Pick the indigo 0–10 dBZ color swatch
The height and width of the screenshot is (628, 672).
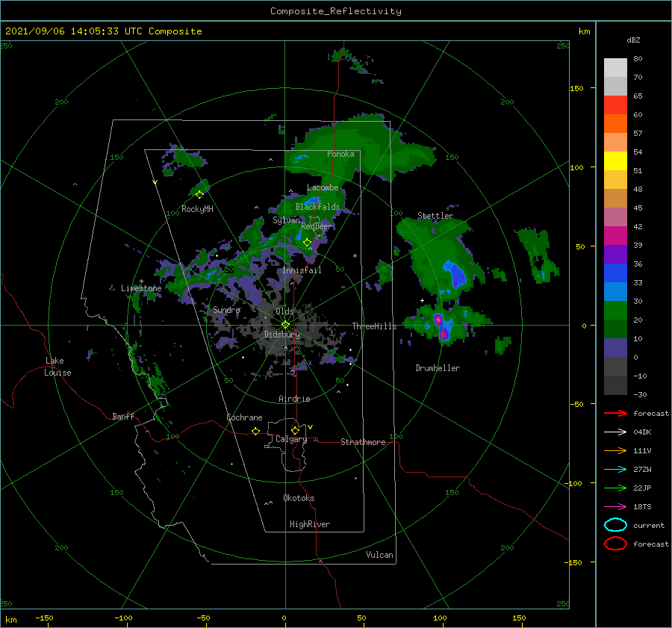tap(615, 347)
